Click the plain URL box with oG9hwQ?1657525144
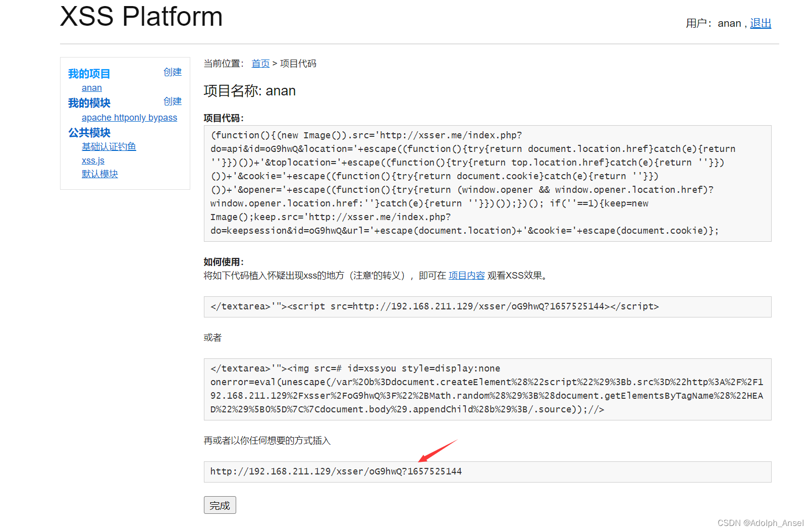The image size is (811, 532). [488, 472]
